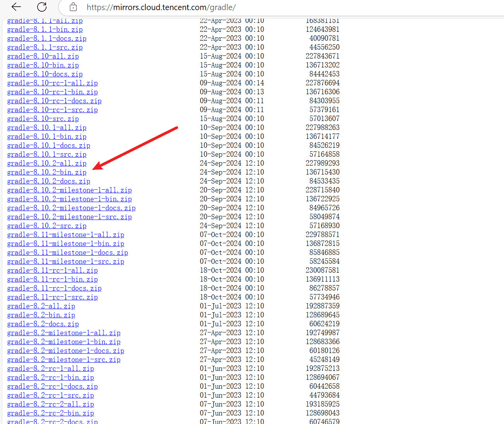Click the browser back arrow
504x424 pixels.
pos(16,7)
